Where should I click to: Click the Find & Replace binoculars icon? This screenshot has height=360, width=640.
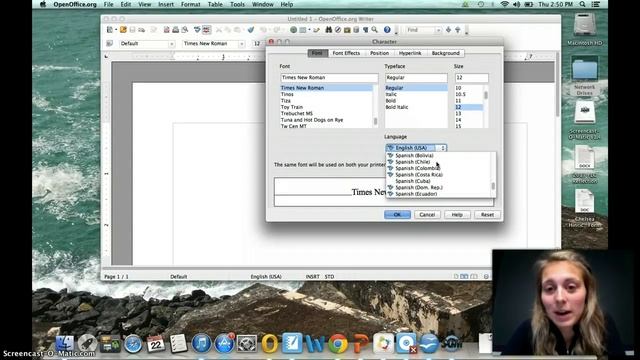click(x=329, y=30)
